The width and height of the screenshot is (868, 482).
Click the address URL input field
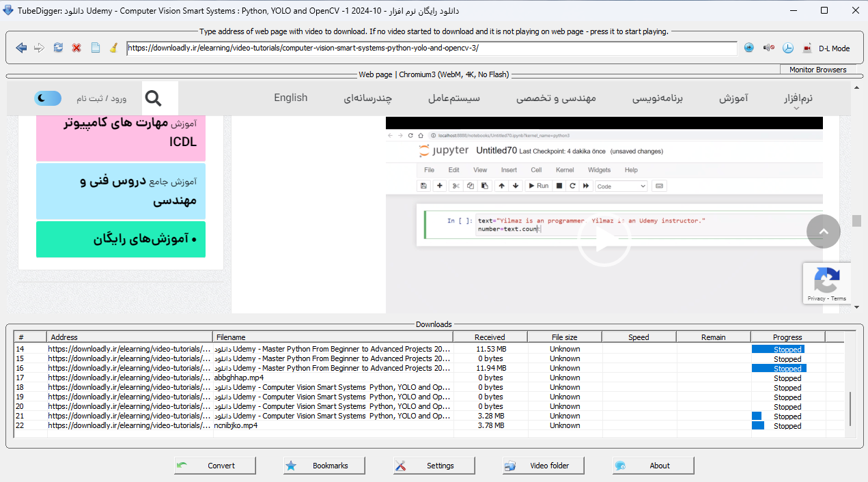point(432,48)
